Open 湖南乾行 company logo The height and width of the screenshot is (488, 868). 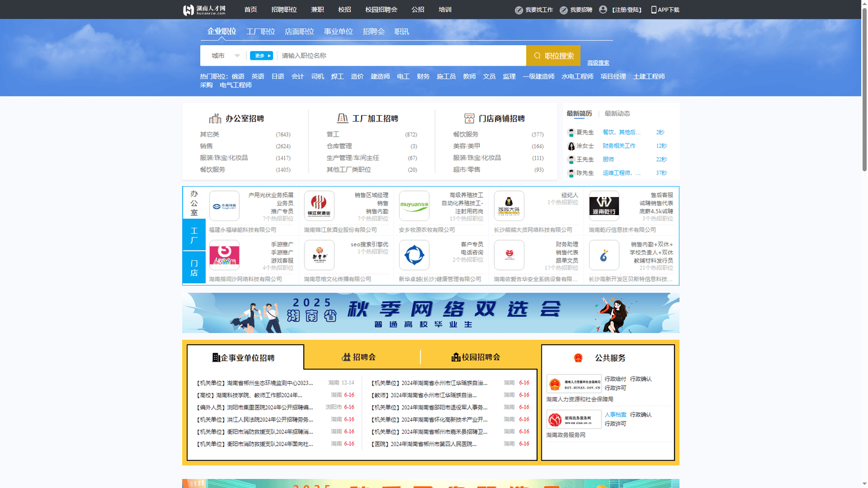point(604,206)
